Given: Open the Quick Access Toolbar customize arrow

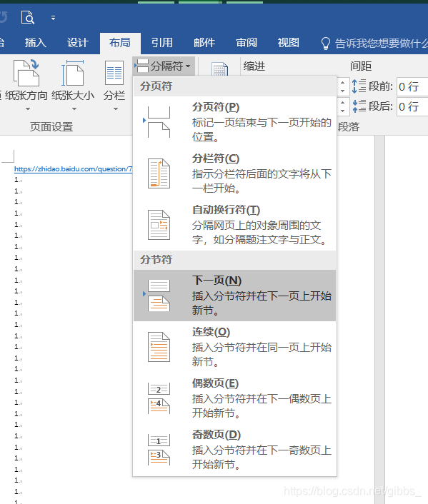Looking at the screenshot, I should (x=53, y=18).
